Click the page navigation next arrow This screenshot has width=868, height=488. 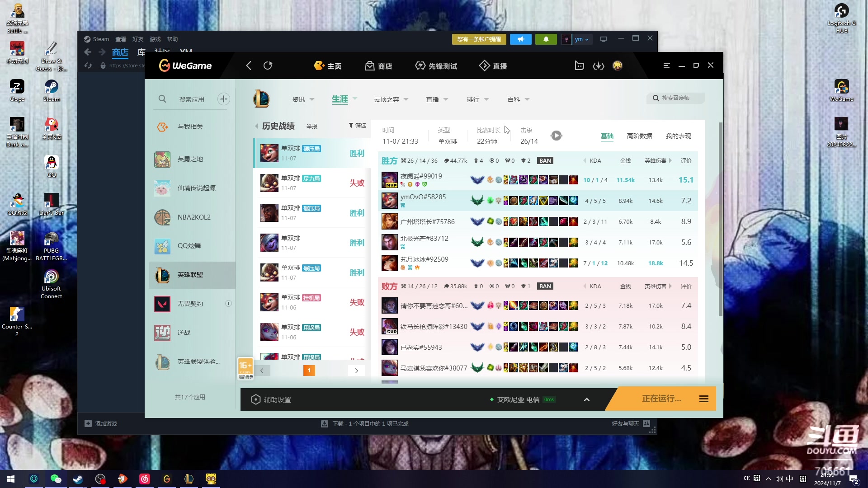(x=357, y=371)
